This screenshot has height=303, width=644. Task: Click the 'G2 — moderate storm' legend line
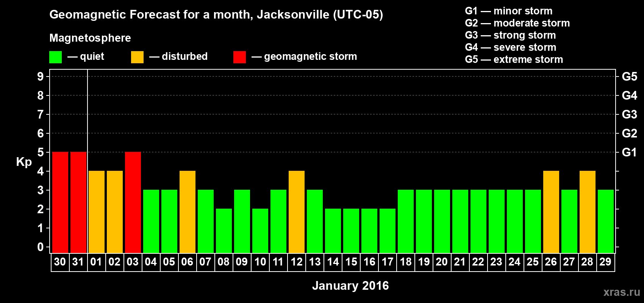click(517, 23)
